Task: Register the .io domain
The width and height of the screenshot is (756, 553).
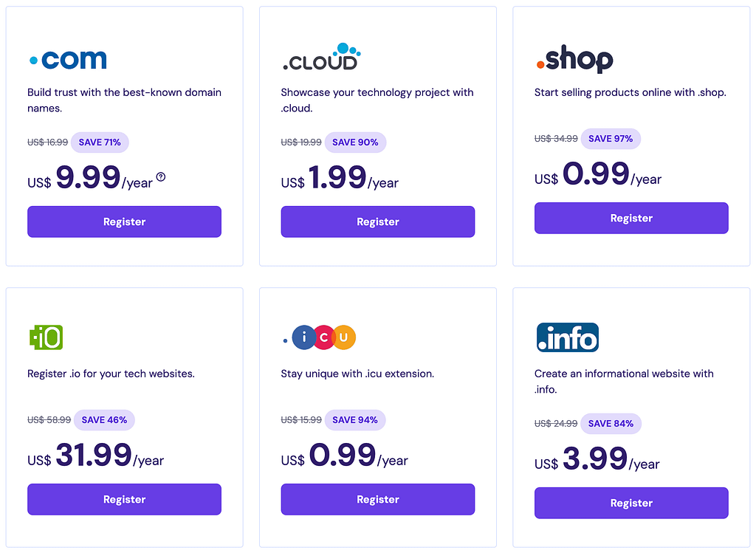Action: (124, 499)
